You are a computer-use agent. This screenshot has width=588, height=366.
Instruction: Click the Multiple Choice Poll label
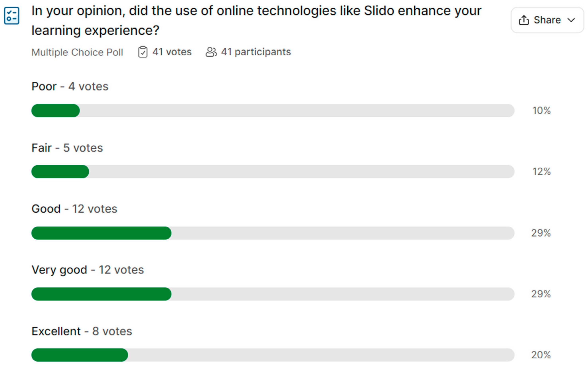point(77,52)
